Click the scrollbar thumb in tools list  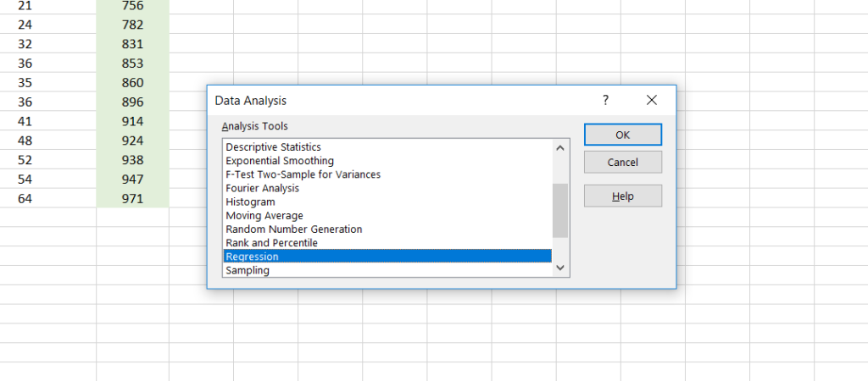coord(559,210)
